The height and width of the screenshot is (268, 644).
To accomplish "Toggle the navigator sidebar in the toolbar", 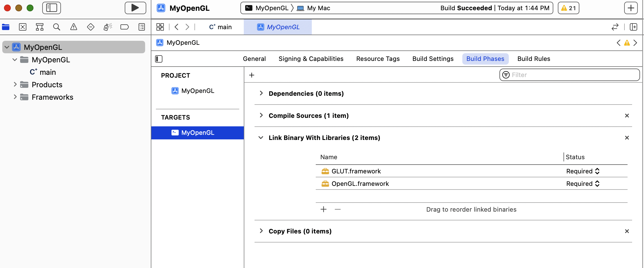I will 52,8.
